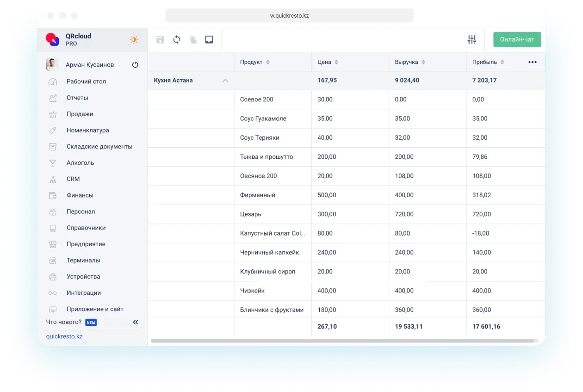Open Номенклатура in the sidebar menu

(87, 130)
